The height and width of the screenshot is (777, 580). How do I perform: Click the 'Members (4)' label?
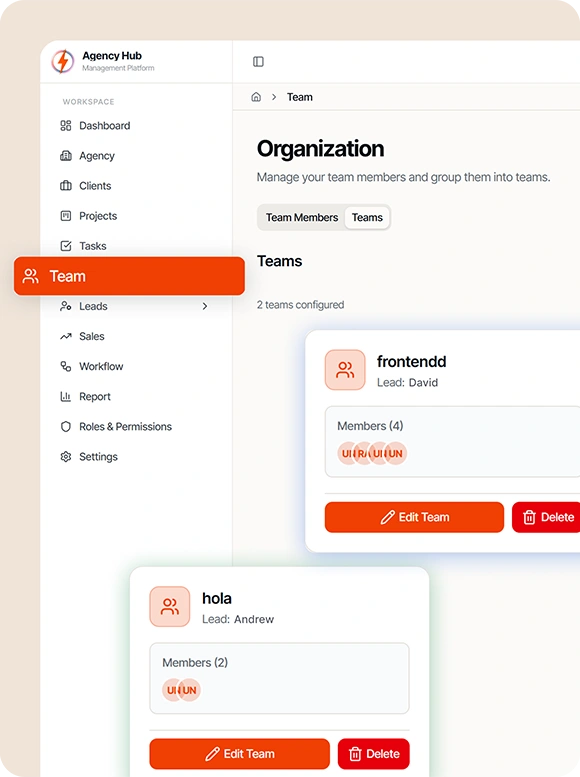pos(370,426)
